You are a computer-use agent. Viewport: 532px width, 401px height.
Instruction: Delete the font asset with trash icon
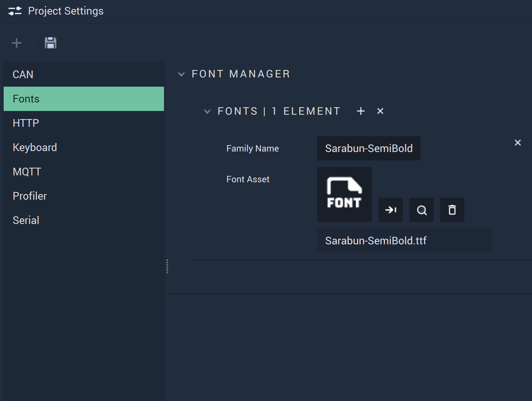(x=452, y=210)
